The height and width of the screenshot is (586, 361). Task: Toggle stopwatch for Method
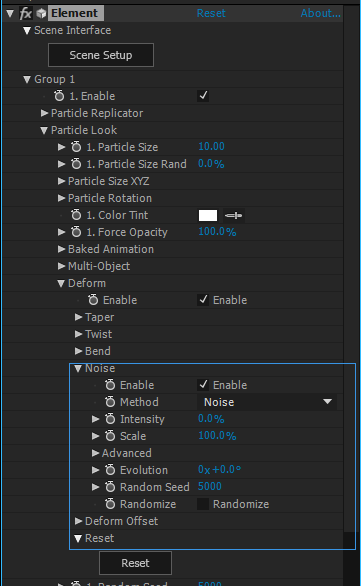tap(110, 402)
